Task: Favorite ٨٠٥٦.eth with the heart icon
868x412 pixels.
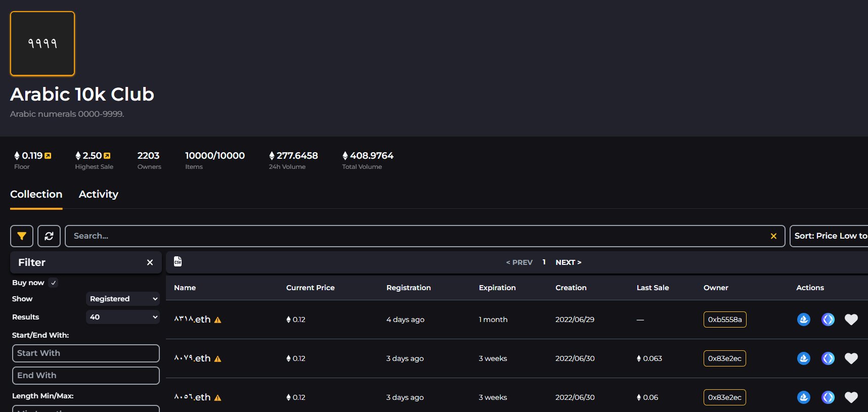Action: (851, 397)
